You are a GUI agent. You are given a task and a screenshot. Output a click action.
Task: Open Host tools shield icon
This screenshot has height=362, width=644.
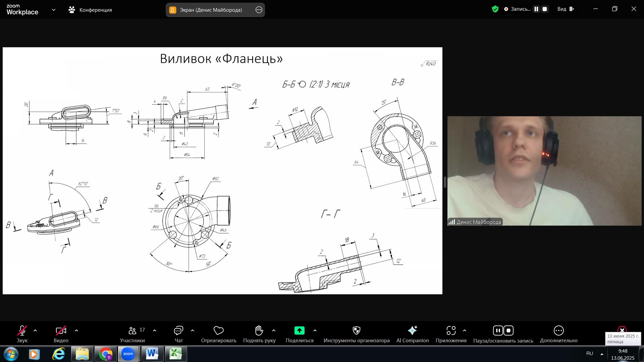click(357, 331)
